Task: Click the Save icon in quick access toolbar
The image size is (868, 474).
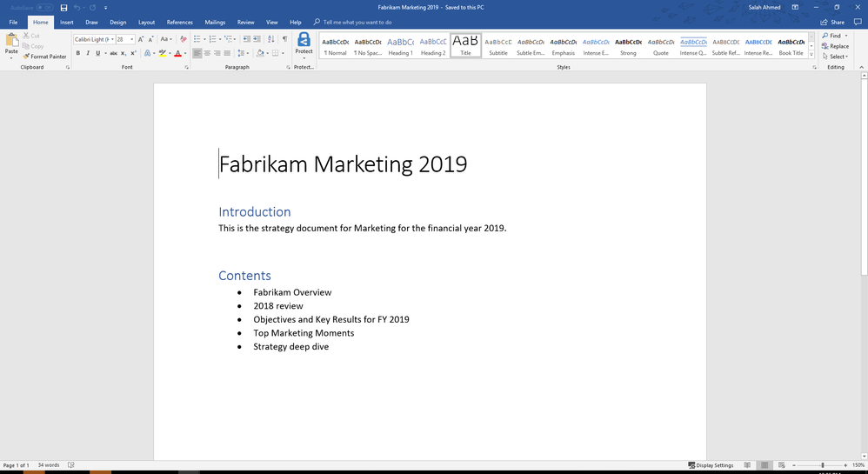Action: (x=63, y=8)
